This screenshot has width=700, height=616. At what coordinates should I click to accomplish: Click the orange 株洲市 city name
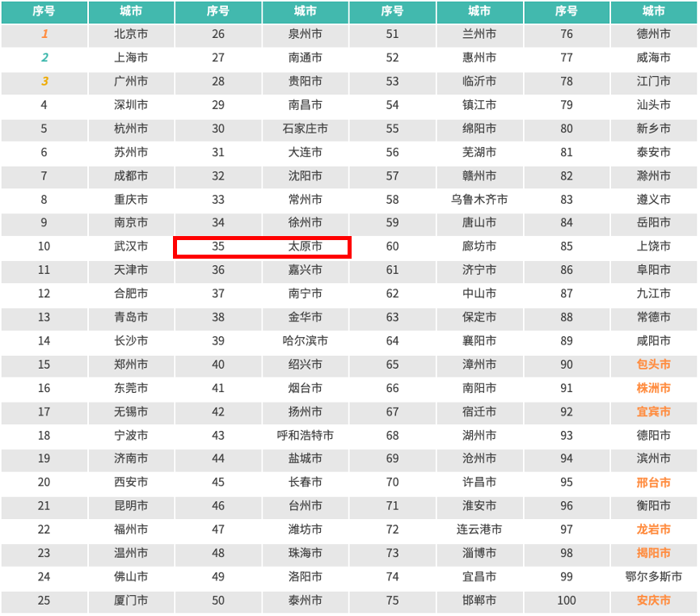(x=653, y=388)
